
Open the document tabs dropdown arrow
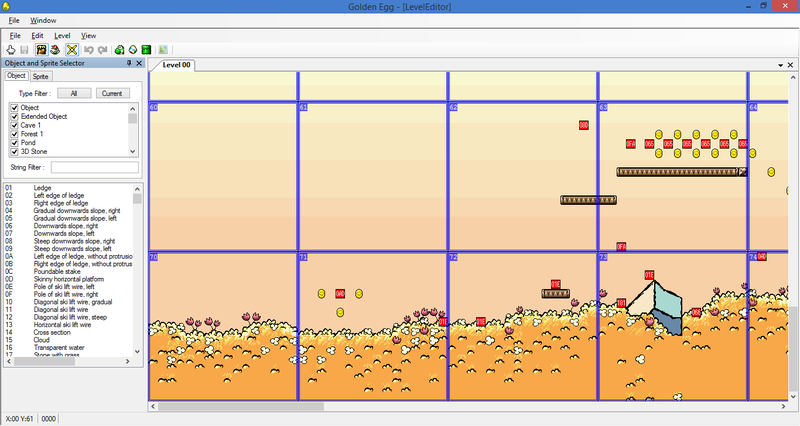(x=781, y=65)
